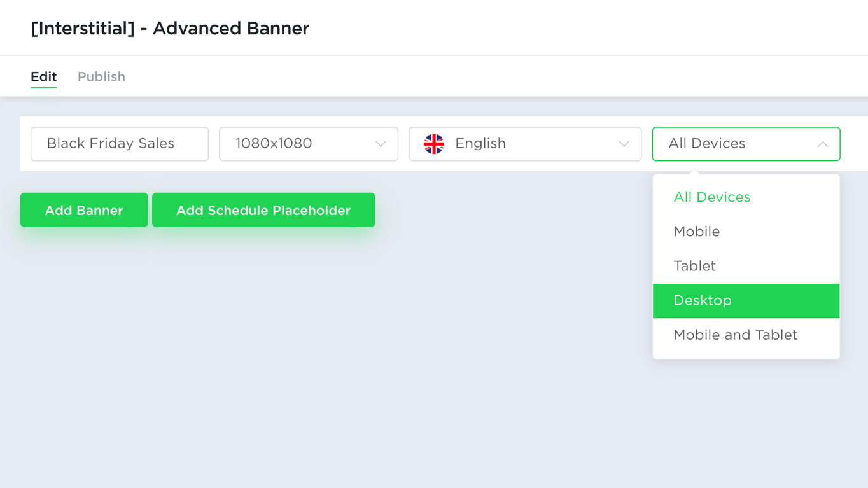868x488 pixels.
Task: Collapse the All Devices dropdown chevron
Action: (x=823, y=144)
